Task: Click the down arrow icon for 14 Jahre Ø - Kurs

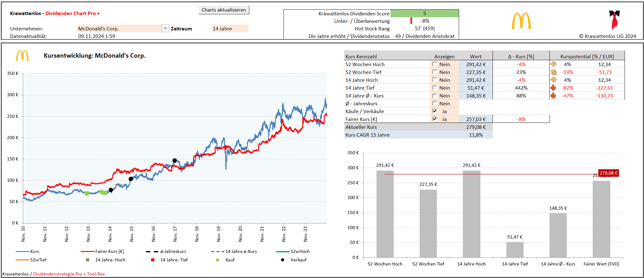Action: tap(553, 96)
